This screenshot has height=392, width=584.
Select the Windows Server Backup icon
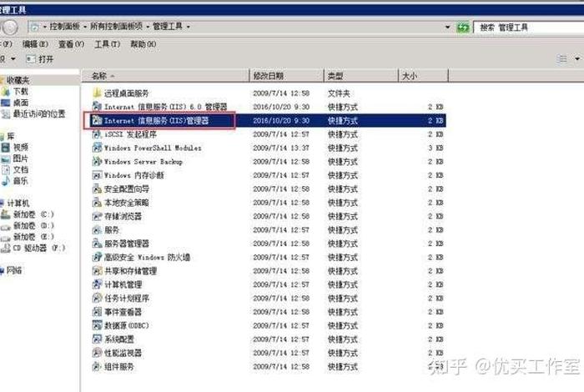pos(97,161)
